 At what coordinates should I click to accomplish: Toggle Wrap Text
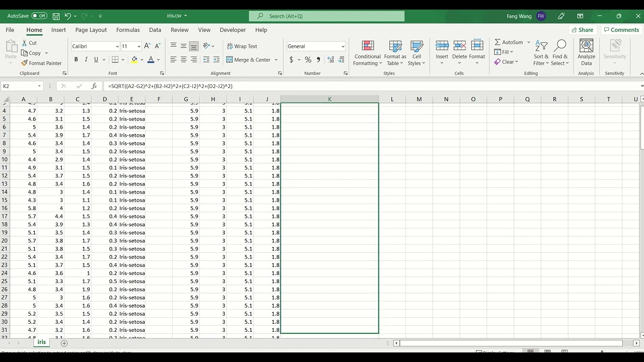(242, 46)
